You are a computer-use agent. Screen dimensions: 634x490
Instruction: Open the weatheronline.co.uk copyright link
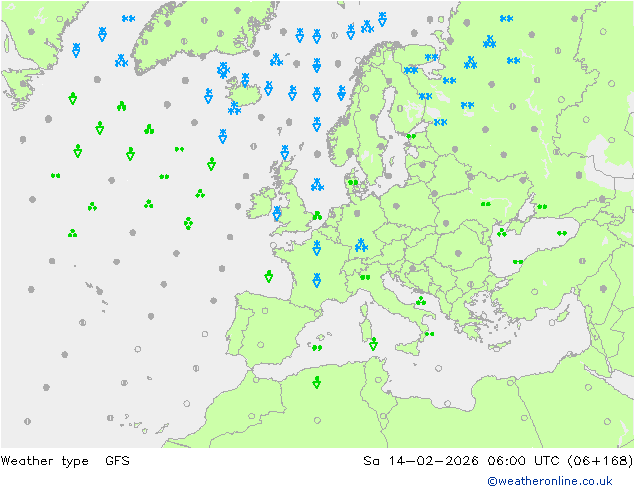pyautogui.click(x=550, y=481)
